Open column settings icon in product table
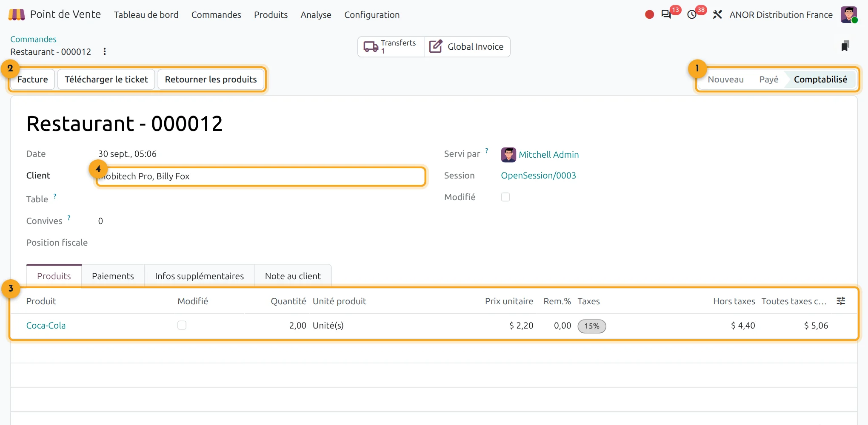 841,301
